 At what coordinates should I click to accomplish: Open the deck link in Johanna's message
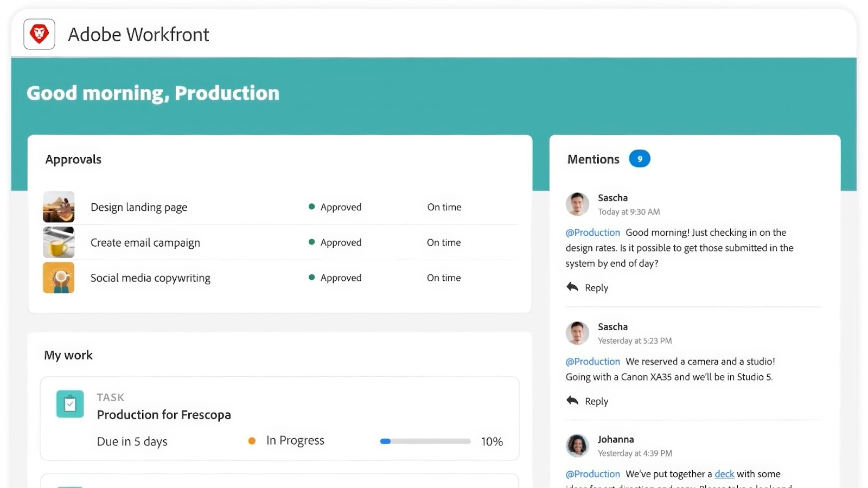click(724, 473)
